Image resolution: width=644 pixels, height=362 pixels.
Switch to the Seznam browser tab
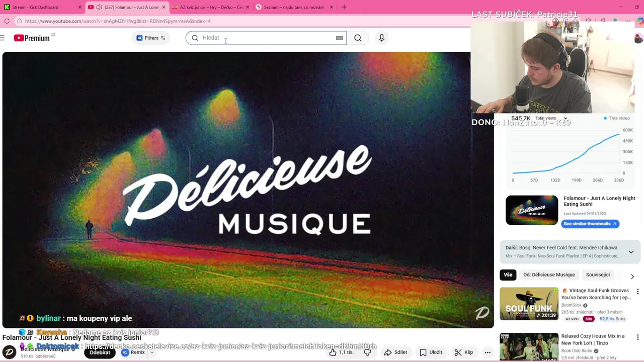pos(294,7)
